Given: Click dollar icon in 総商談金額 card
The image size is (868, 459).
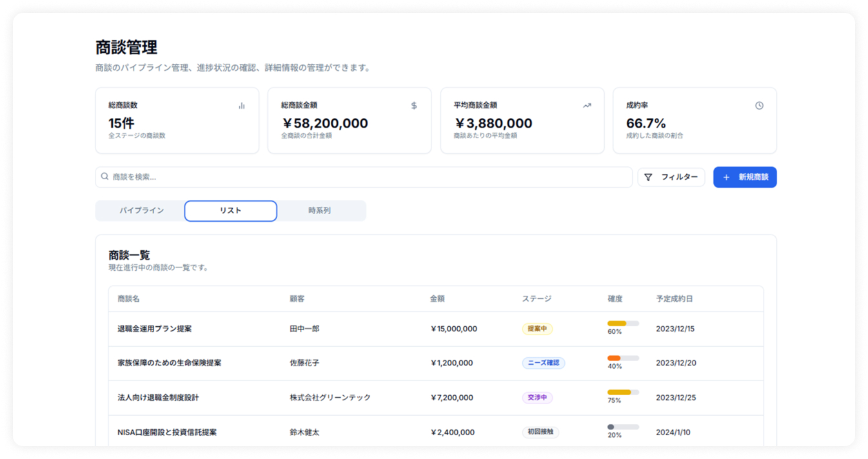Looking at the screenshot, I should [414, 106].
